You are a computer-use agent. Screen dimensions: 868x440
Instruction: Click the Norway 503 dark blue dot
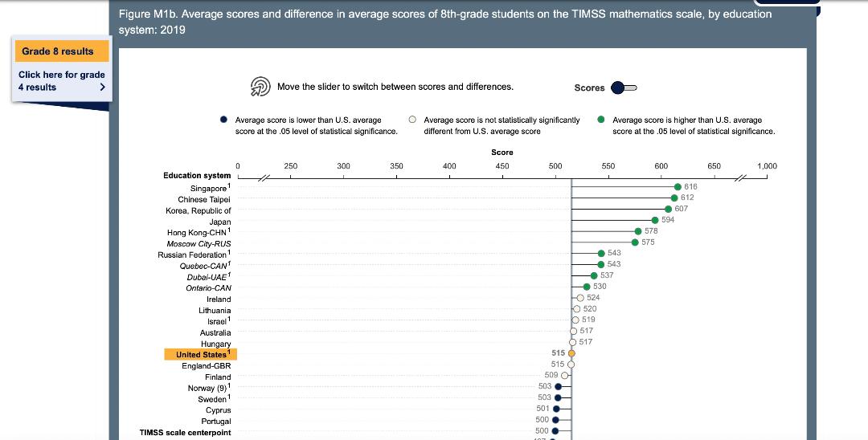click(x=558, y=386)
